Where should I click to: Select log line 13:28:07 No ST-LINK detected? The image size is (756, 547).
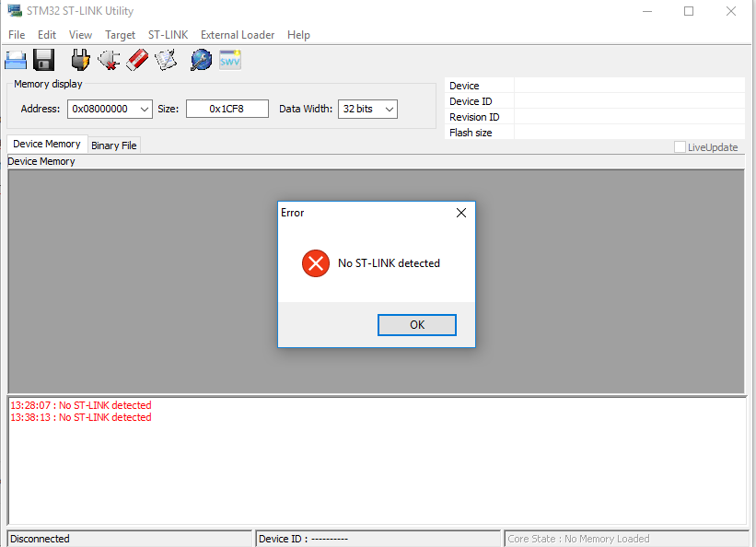81,405
